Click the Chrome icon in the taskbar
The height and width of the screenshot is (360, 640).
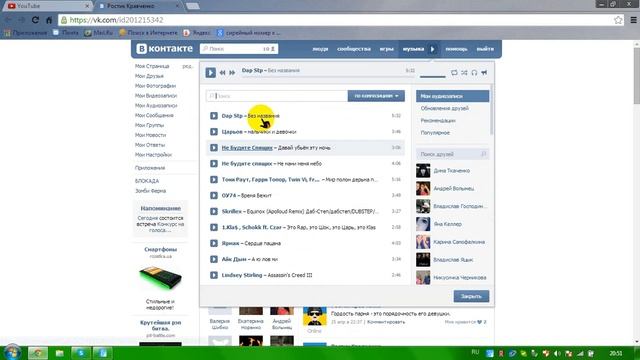pyautogui.click(x=38, y=353)
